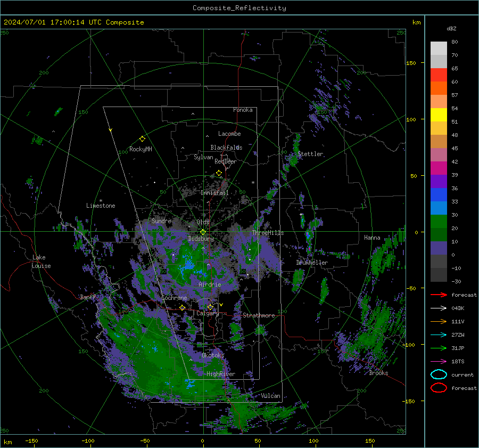
Task: Click the 'current' legend text
Action: coord(463,374)
